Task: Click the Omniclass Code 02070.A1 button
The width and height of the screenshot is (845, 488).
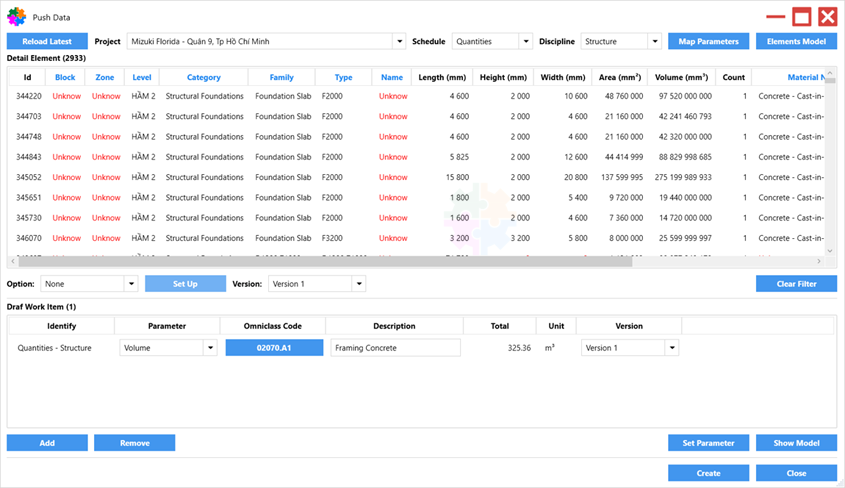Action: (x=274, y=348)
